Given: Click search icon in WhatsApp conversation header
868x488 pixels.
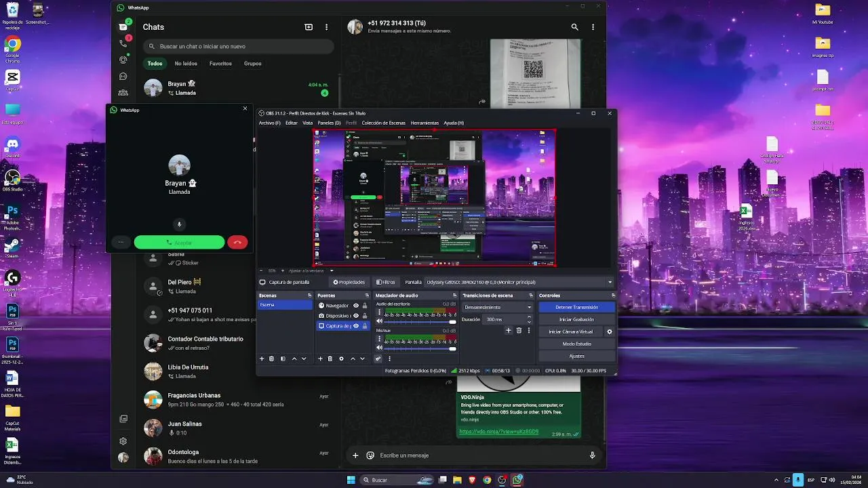Looking at the screenshot, I should pyautogui.click(x=575, y=27).
